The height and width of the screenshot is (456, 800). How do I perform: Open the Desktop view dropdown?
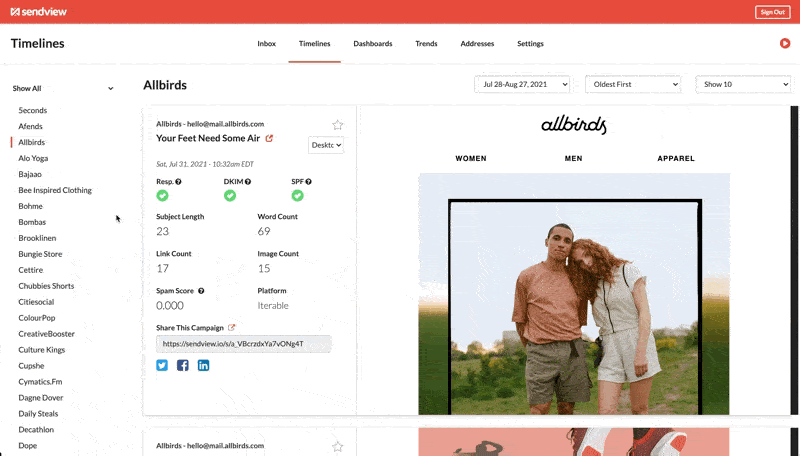(326, 145)
